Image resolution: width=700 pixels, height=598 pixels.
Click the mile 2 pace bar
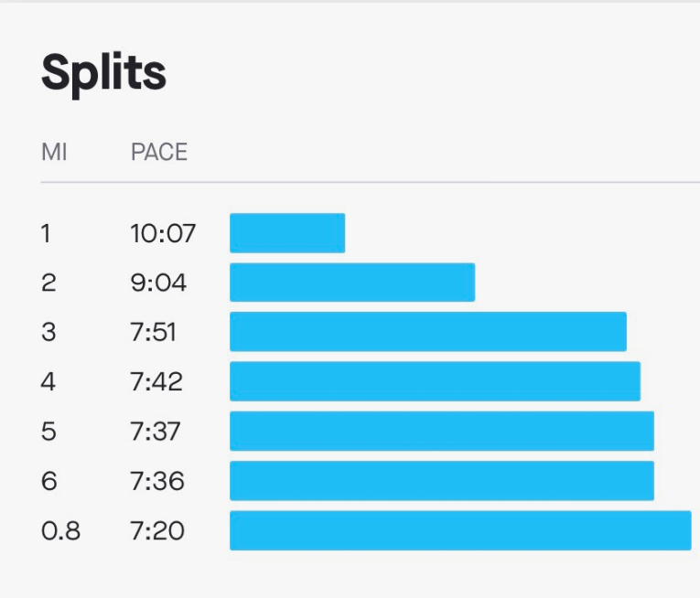coord(352,283)
